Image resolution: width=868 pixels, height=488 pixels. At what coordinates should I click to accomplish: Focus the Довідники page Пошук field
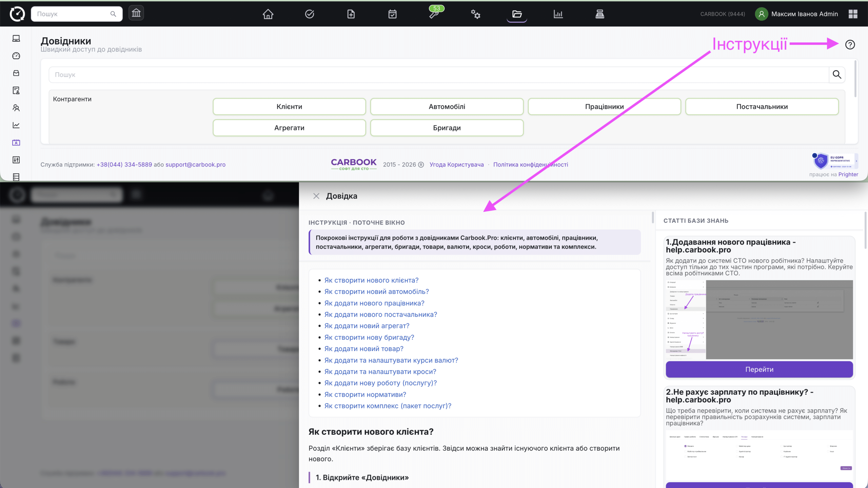click(x=439, y=75)
